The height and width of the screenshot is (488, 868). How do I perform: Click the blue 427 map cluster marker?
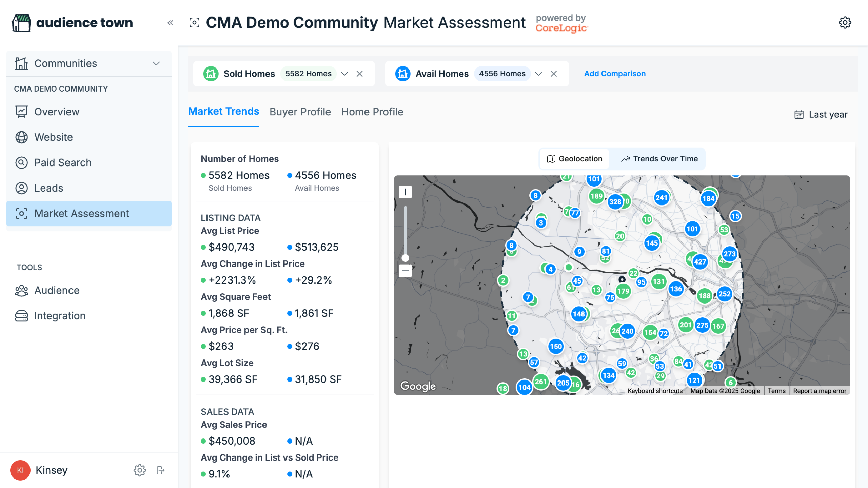point(700,262)
